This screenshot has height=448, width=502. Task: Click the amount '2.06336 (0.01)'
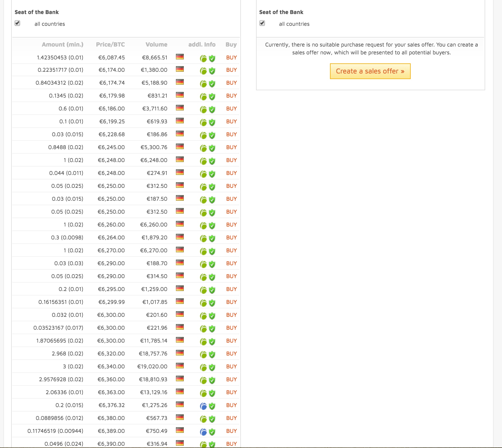tap(64, 392)
